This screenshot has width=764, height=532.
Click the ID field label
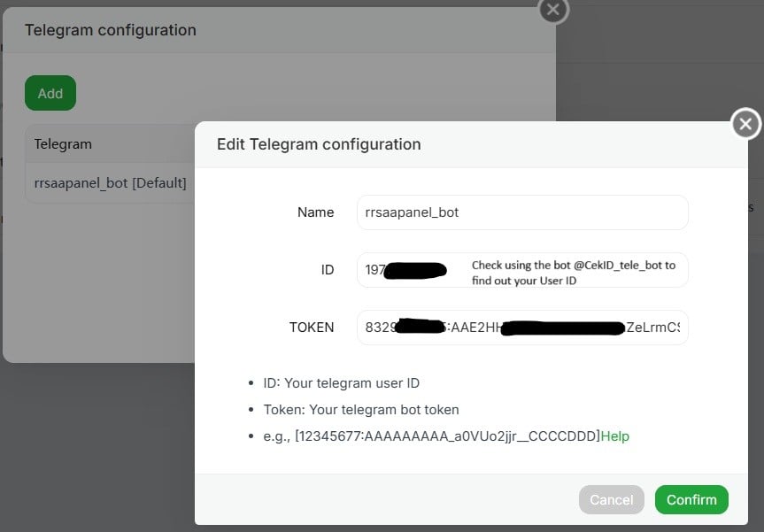pyautogui.click(x=328, y=270)
